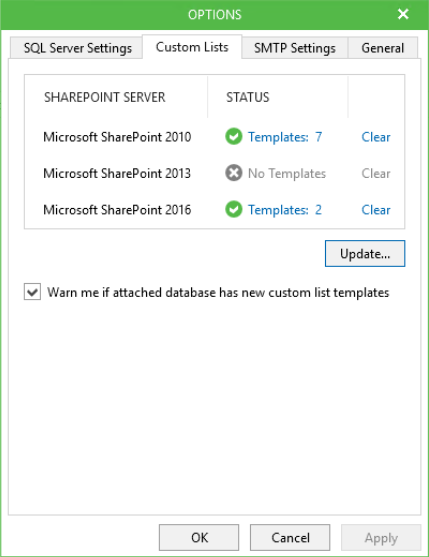Select the Custom Lists tab

[x=192, y=47]
